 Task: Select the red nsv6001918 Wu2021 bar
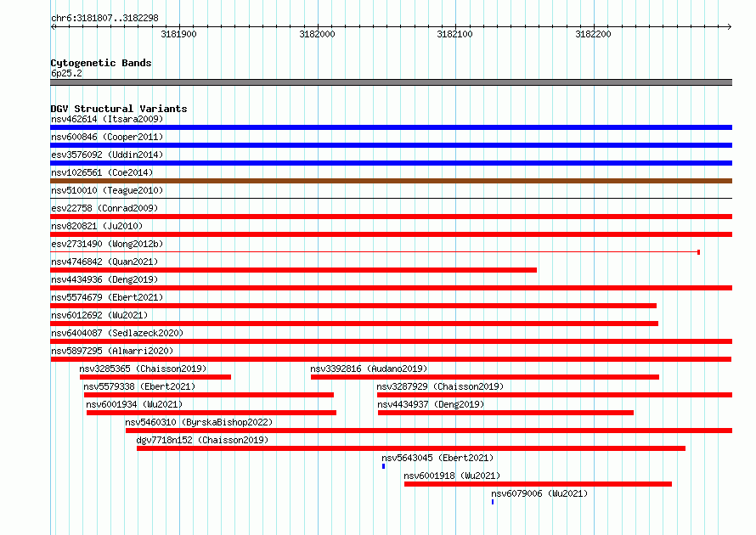538,484
